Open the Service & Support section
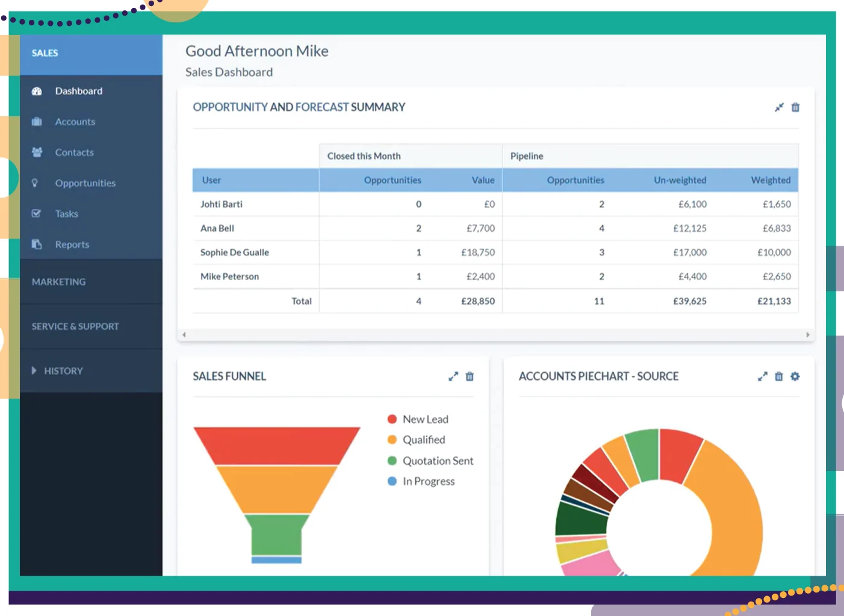 click(75, 326)
